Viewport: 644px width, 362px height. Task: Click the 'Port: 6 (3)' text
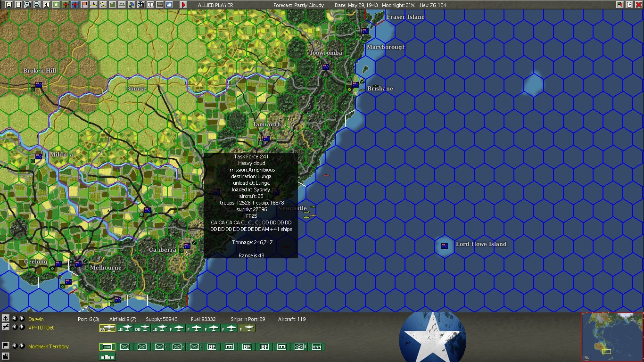[88, 320]
